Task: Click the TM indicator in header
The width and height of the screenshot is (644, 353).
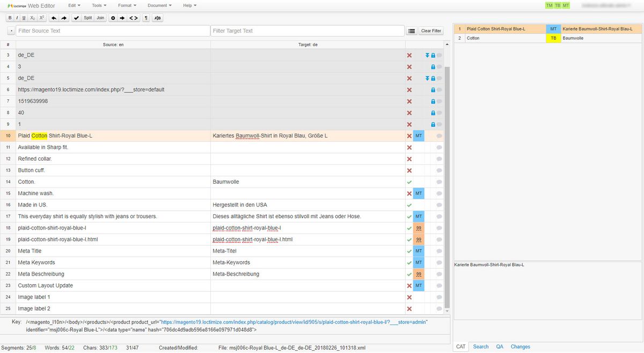Action: 549,5
